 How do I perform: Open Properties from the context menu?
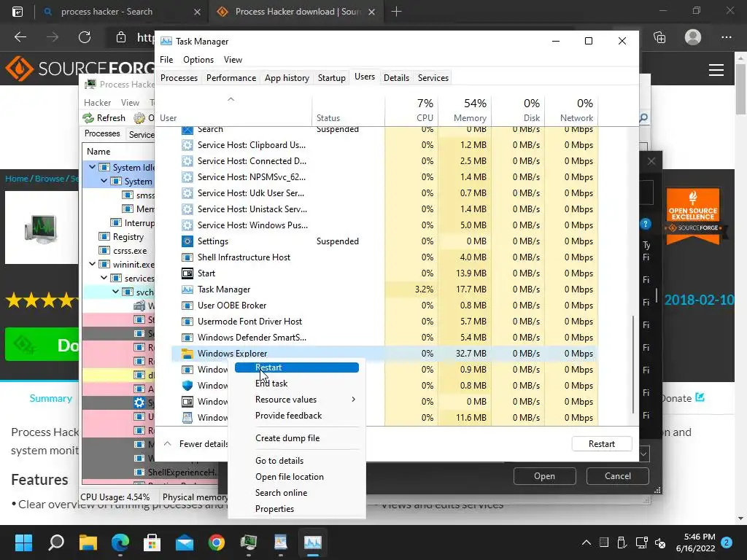[274, 508]
